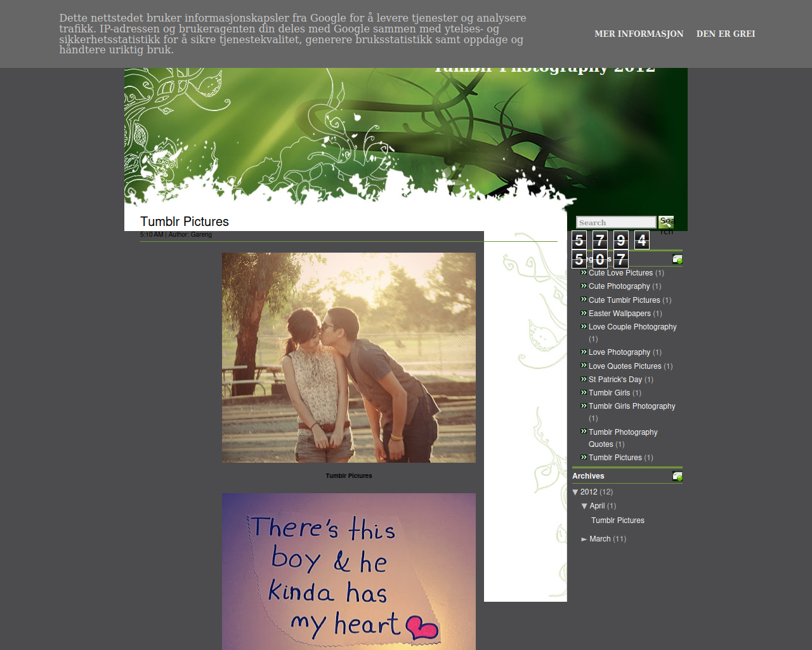Collapse the 2012 archive year
This screenshot has width=812, height=650.
[x=575, y=492]
